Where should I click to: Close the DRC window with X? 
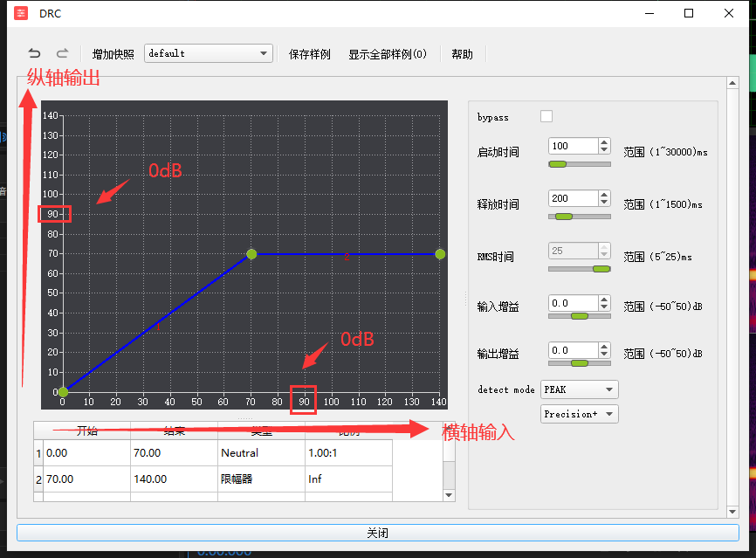coord(729,13)
